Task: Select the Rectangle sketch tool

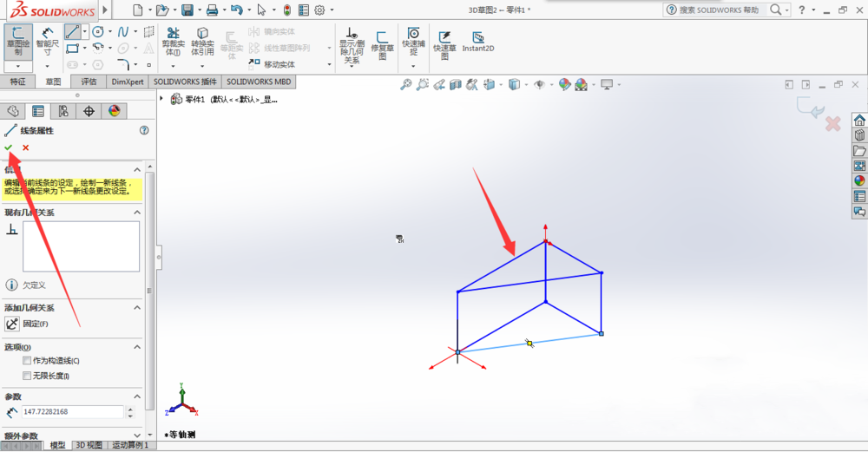Action: pyautogui.click(x=72, y=48)
